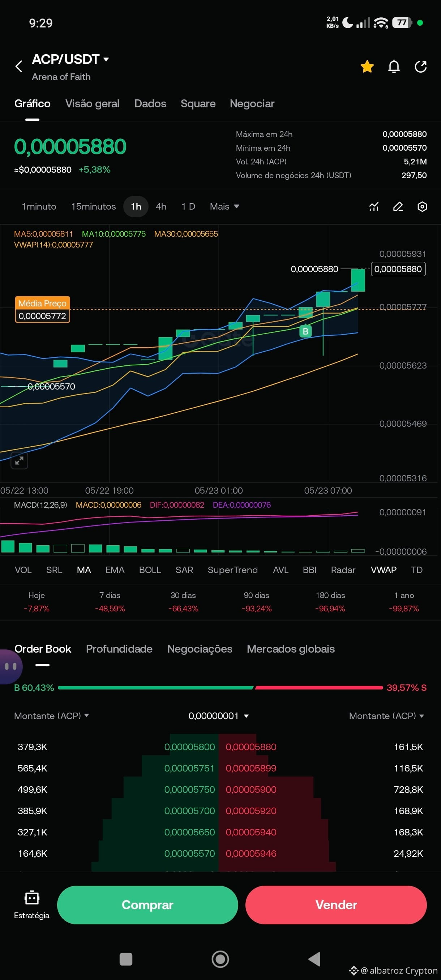Image resolution: width=441 pixels, height=980 pixels.
Task: Select the Gráfico tab
Action: coord(32,103)
